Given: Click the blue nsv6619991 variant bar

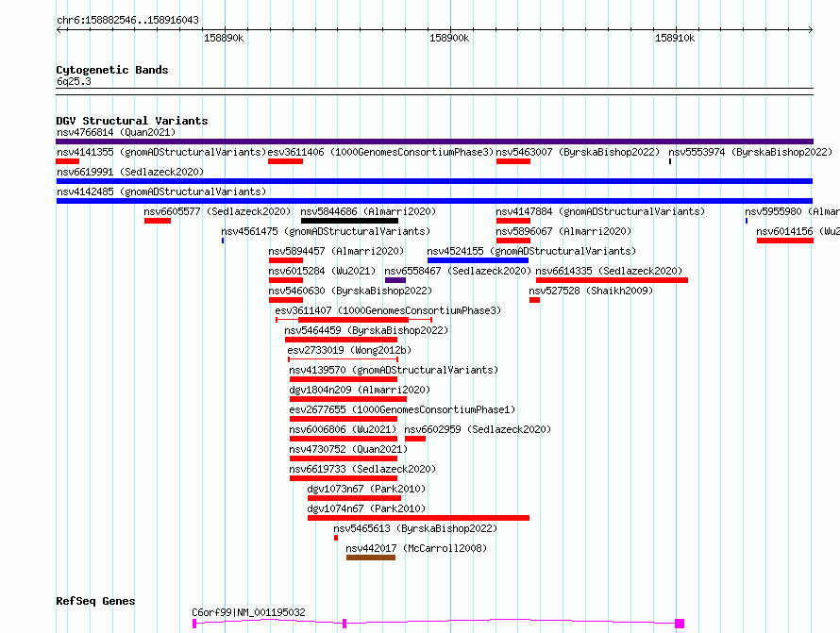Looking at the screenshot, I should click(434, 181).
